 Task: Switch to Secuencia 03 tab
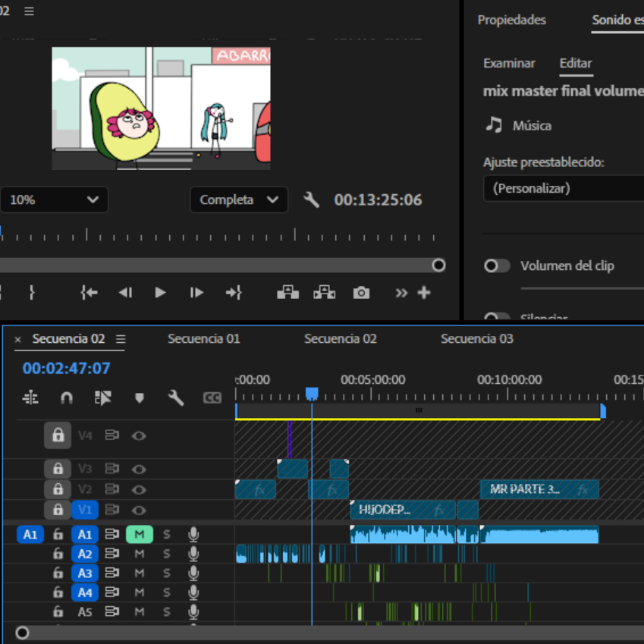477,339
